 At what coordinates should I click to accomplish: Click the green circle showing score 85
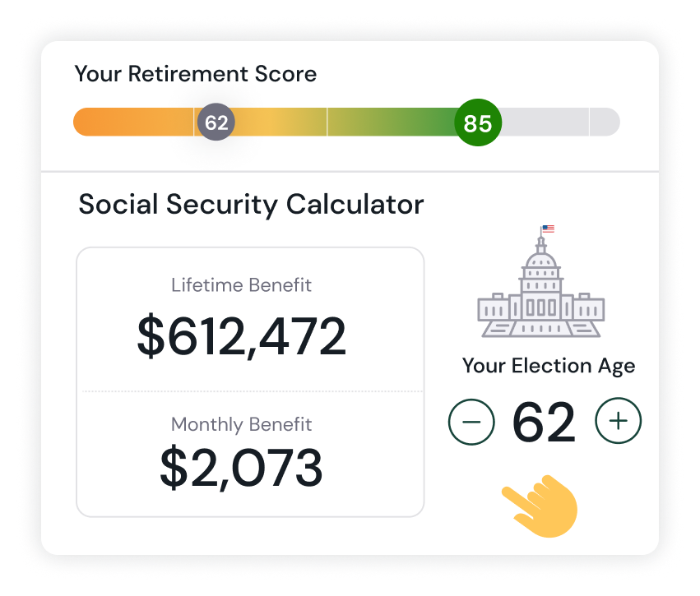pyautogui.click(x=477, y=122)
